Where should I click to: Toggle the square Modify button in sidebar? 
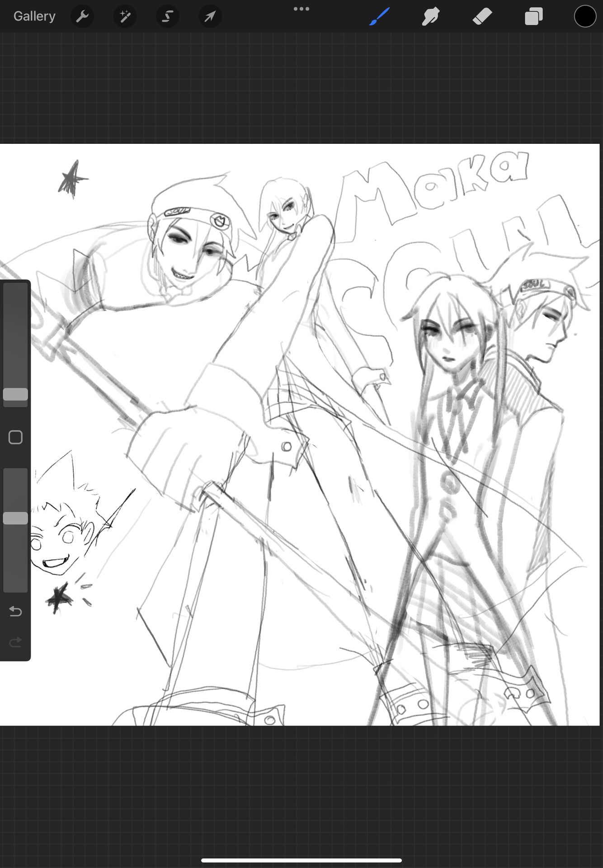tap(15, 437)
